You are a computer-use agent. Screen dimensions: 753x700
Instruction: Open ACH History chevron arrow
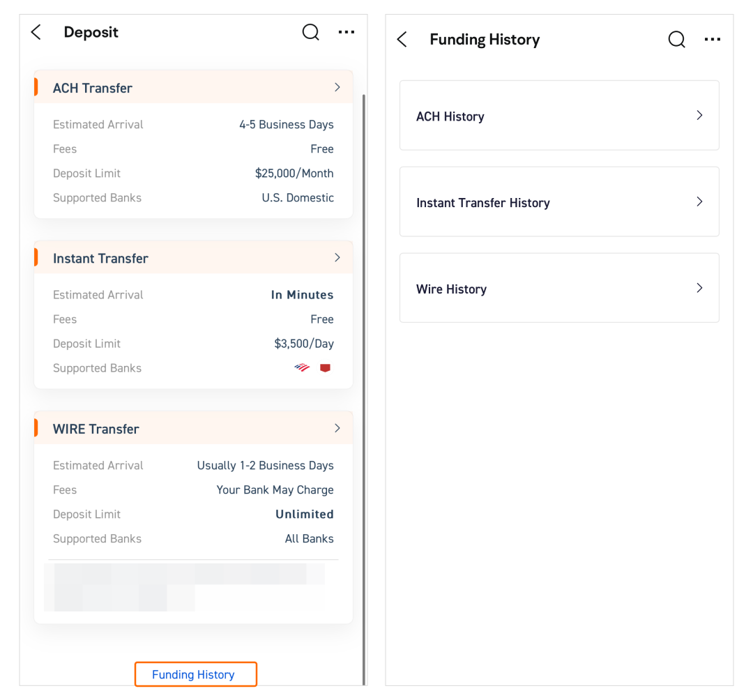[700, 115]
